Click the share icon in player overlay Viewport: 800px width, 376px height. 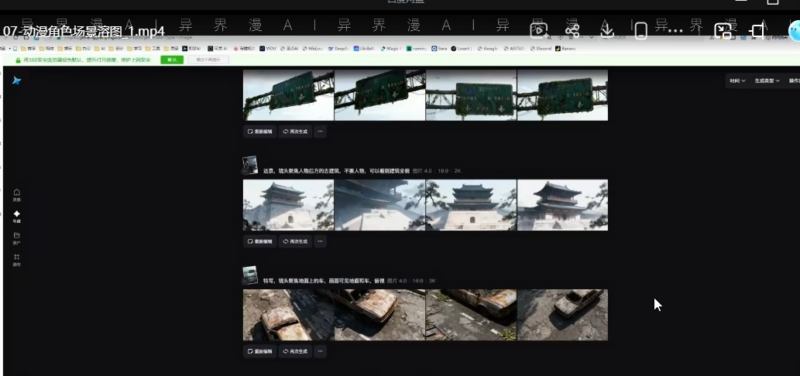click(572, 31)
